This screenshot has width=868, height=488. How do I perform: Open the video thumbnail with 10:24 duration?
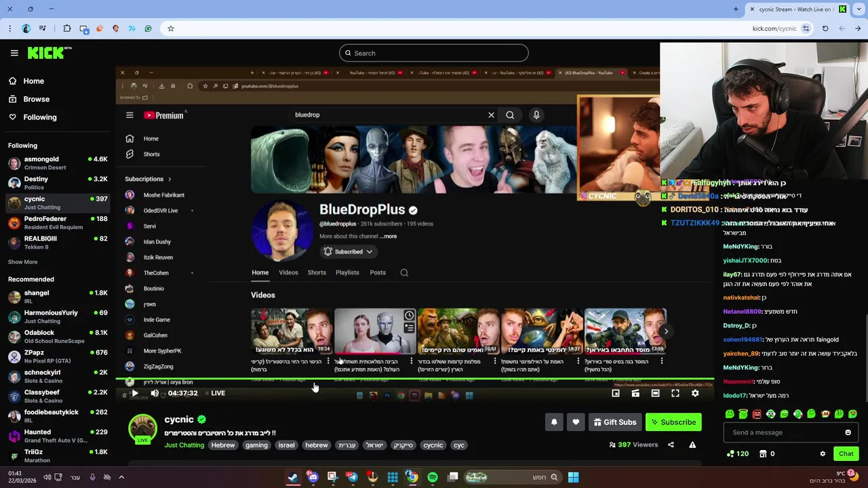tap(291, 331)
